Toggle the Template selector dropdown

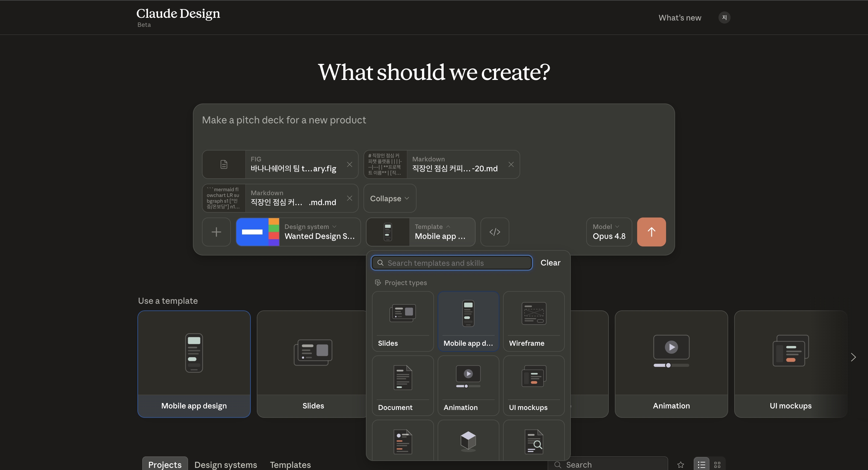click(421, 232)
